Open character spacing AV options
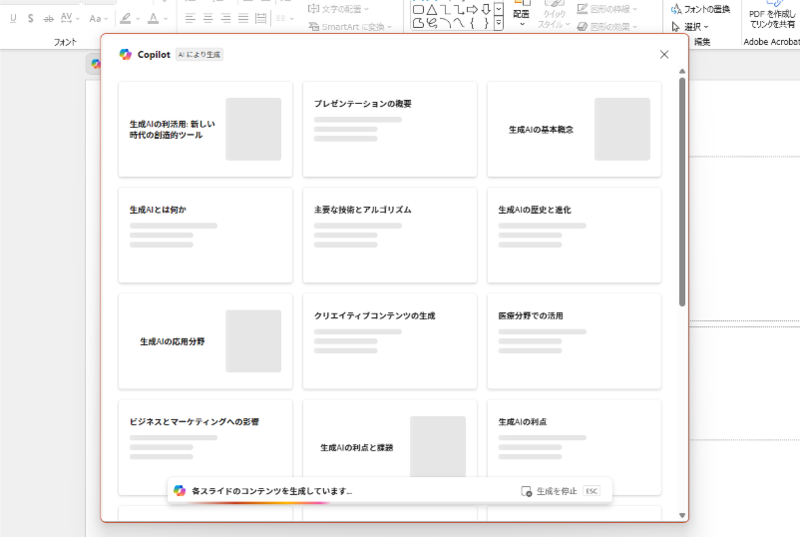Screen dimensions: 800x537 (69, 18)
